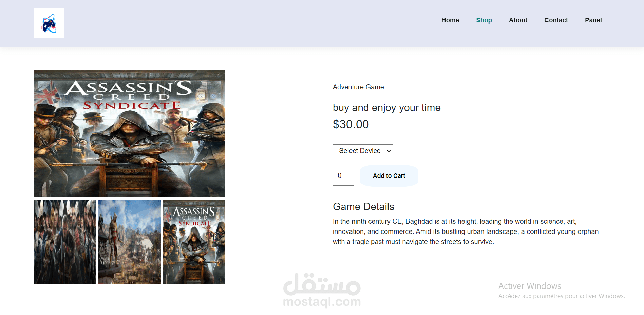
Task: Select the group of assassins thumbnail
Action: [x=65, y=242]
